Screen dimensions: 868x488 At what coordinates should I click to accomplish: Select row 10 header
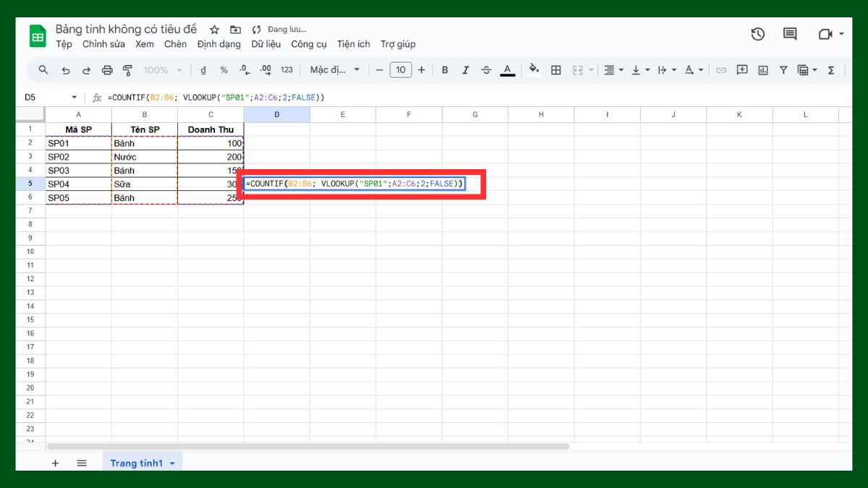click(30, 252)
